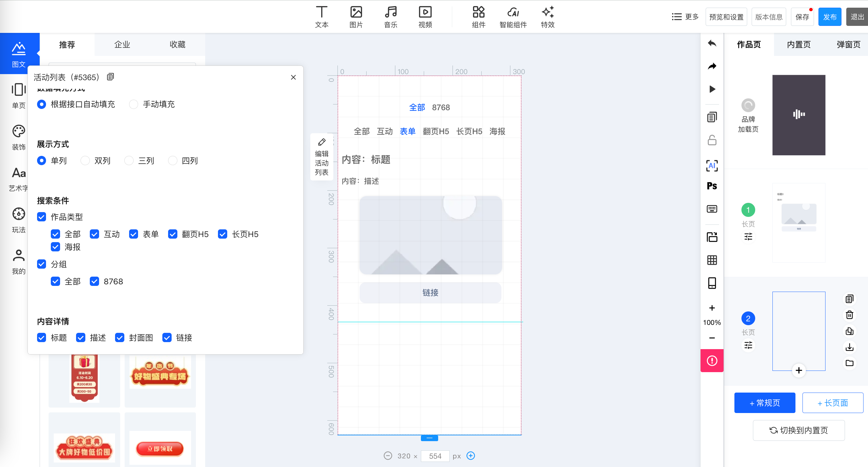868x467 pixels.
Task: Toggle the grid display icon
Action: pos(712,260)
